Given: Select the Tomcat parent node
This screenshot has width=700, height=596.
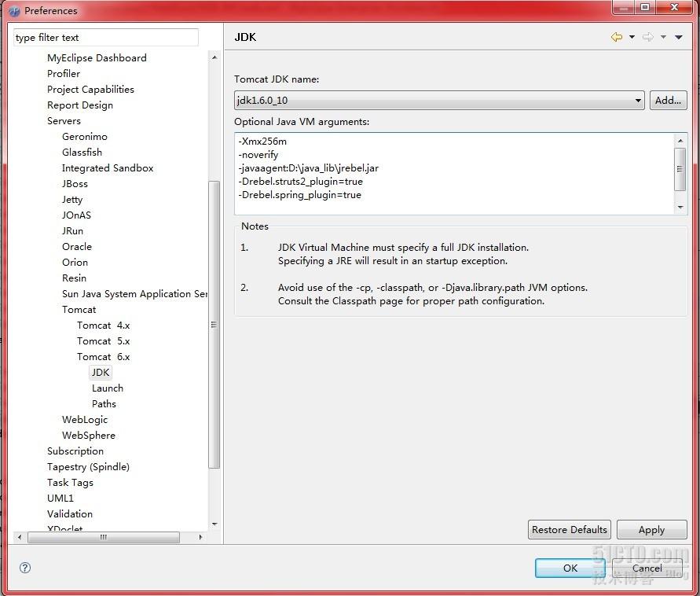Looking at the screenshot, I should (x=79, y=310).
